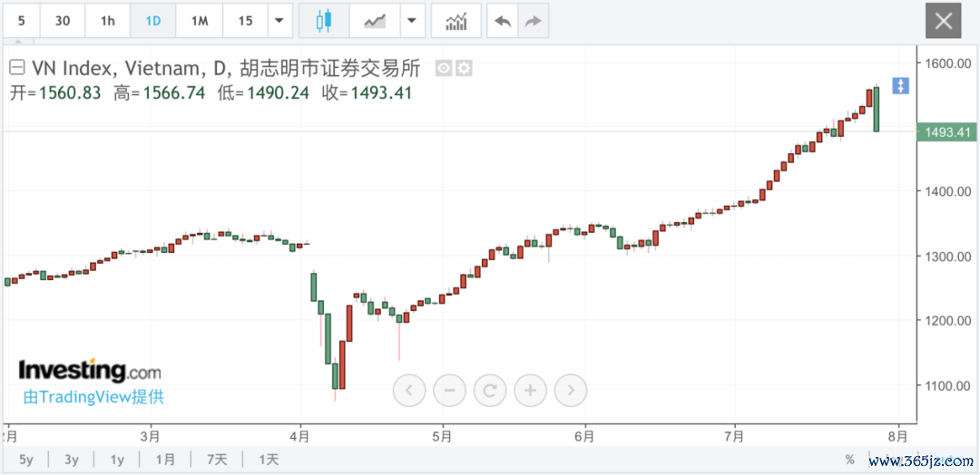This screenshot has height=475, width=980.
Task: Click the redo arrow icon
Action: pos(533,21)
